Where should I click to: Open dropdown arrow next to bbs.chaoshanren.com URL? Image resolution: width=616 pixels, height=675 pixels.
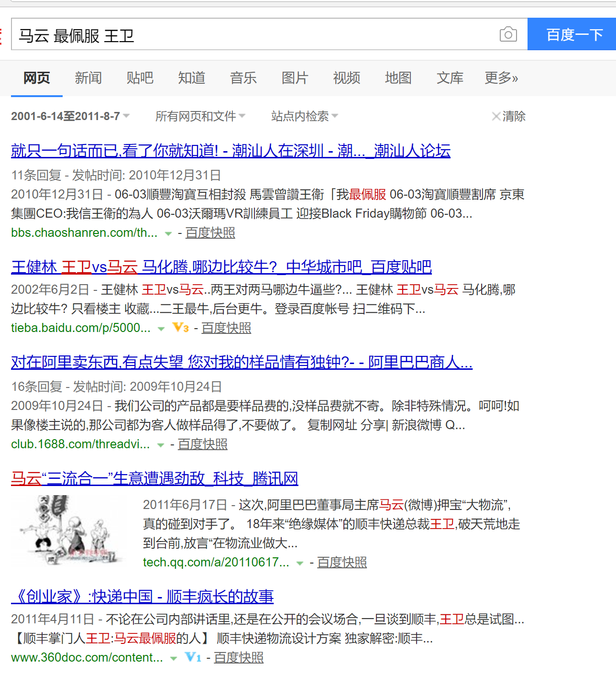pyautogui.click(x=168, y=233)
